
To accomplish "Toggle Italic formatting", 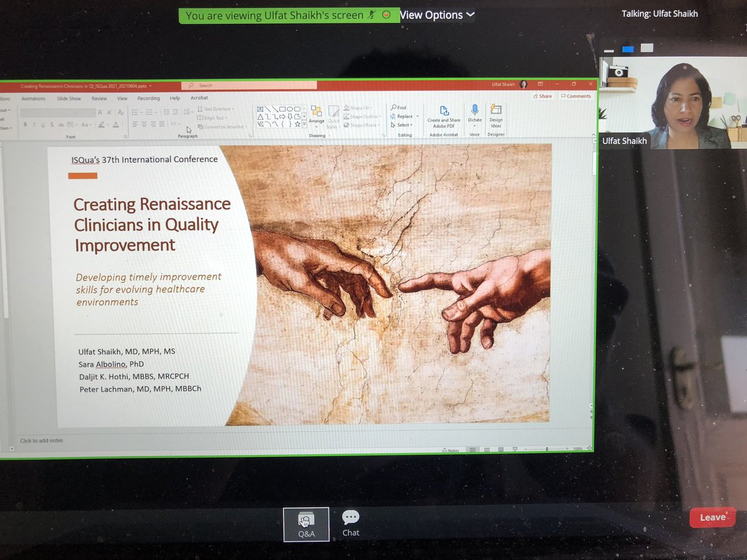I will (x=34, y=125).
